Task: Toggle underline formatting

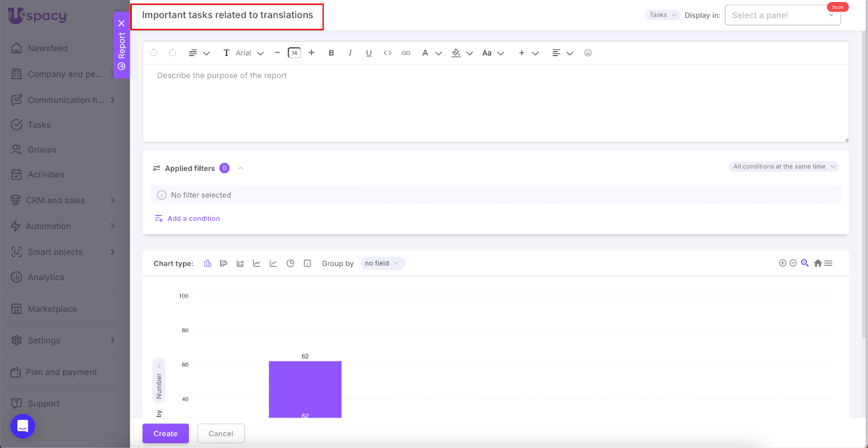Action: 369,53
